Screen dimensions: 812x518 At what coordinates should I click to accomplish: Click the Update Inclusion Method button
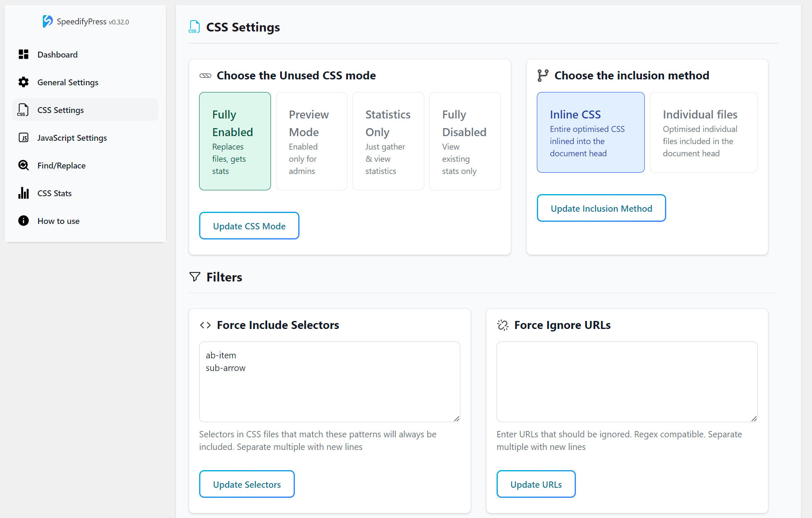pyautogui.click(x=601, y=208)
